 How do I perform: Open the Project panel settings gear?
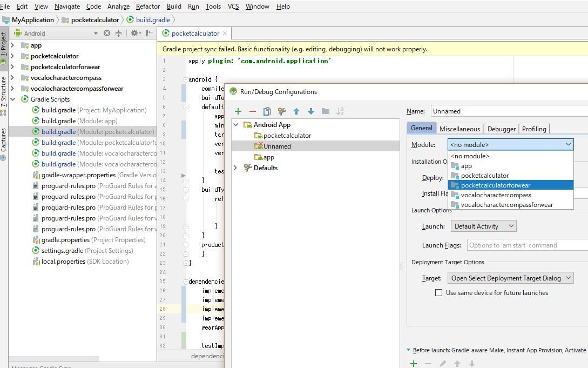(x=134, y=33)
